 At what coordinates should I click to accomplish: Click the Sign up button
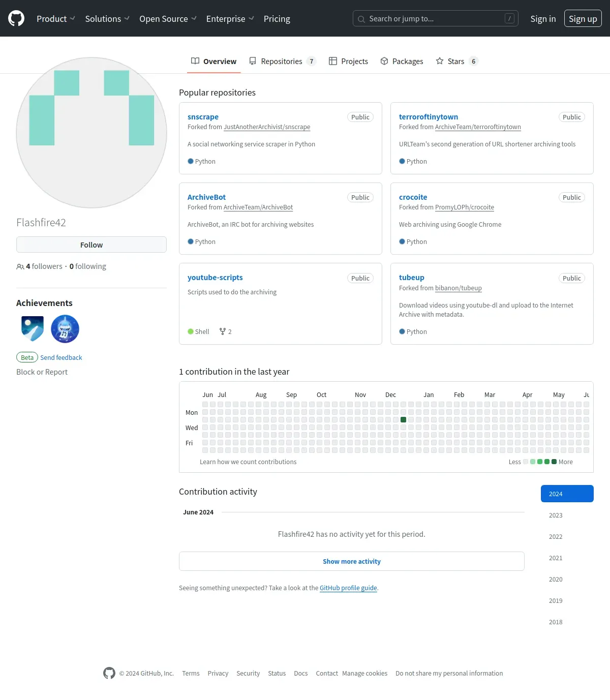(583, 19)
